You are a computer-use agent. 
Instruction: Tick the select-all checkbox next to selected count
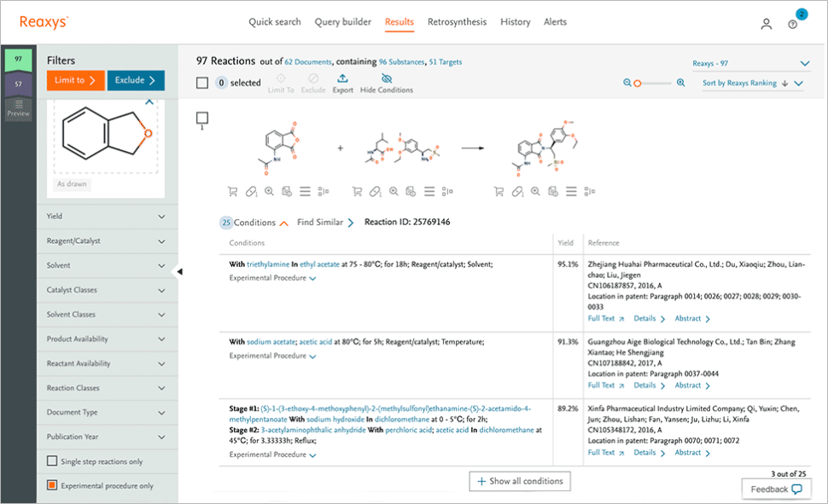(x=202, y=83)
